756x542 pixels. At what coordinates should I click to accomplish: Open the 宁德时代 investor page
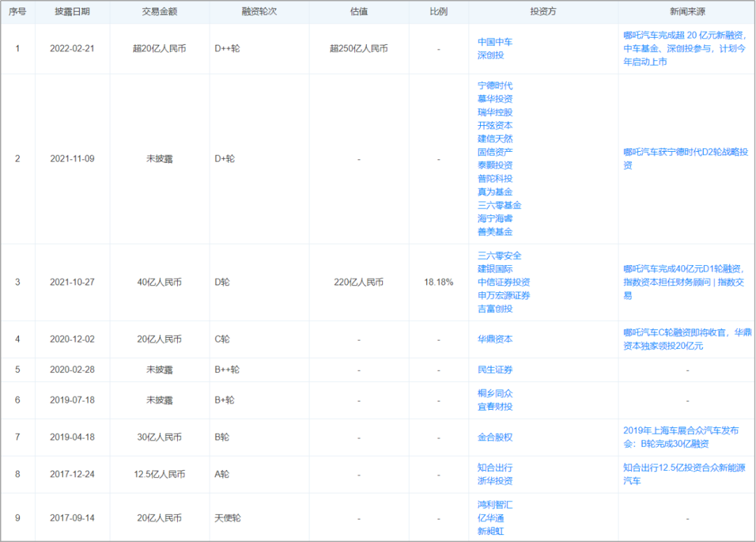pyautogui.click(x=495, y=85)
